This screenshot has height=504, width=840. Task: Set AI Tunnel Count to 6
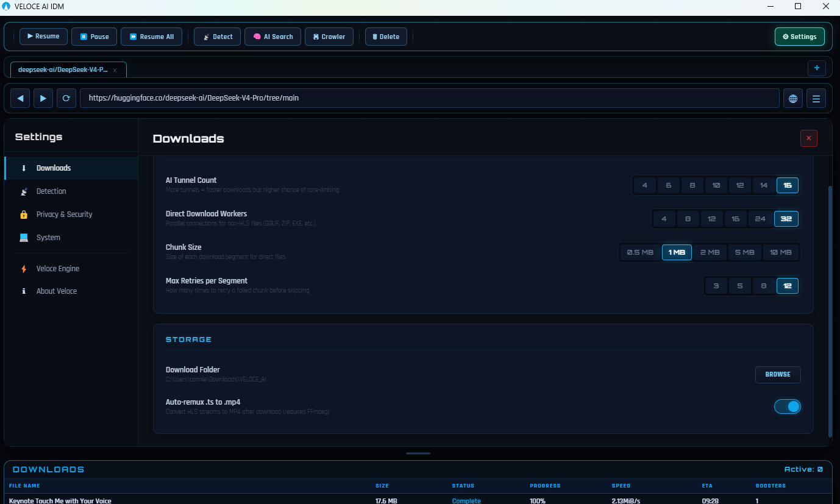[668, 185]
